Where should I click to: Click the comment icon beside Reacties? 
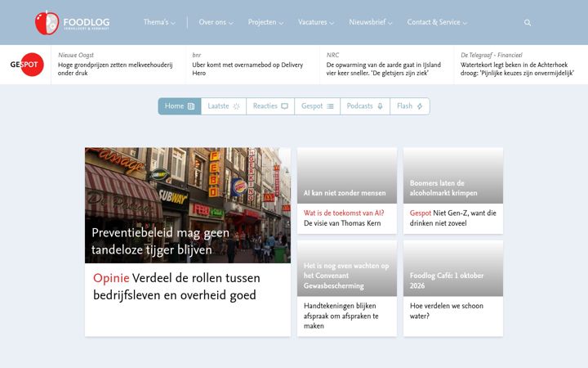pyautogui.click(x=285, y=106)
